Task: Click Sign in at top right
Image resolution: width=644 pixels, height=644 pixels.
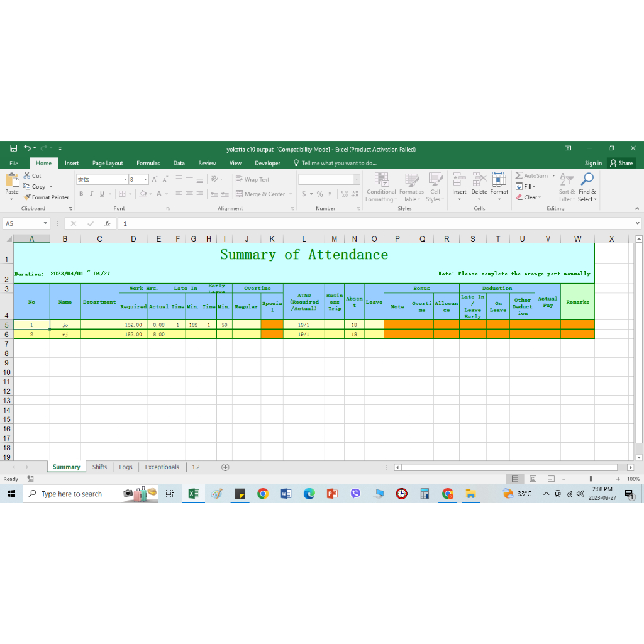Action: tap(593, 163)
